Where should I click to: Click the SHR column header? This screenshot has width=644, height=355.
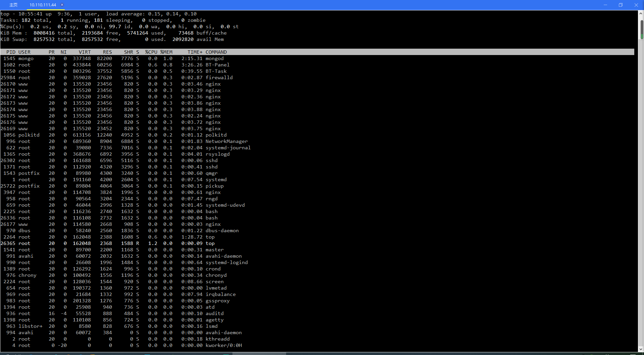tap(128, 52)
